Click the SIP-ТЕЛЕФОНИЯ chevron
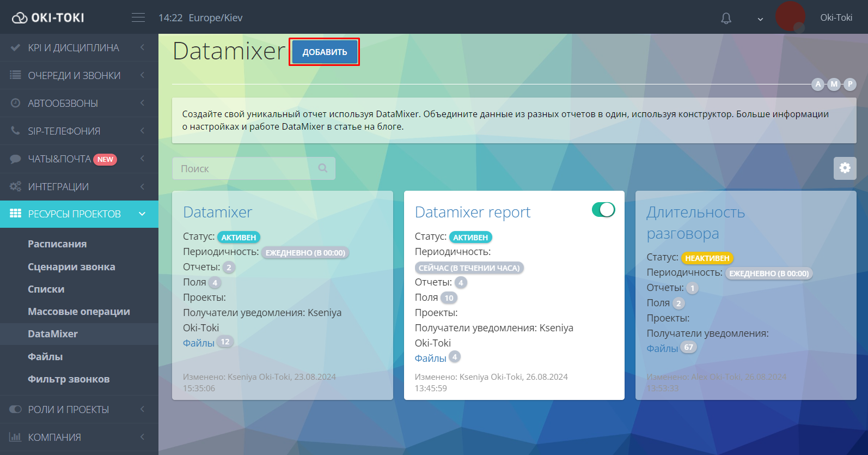 (142, 131)
